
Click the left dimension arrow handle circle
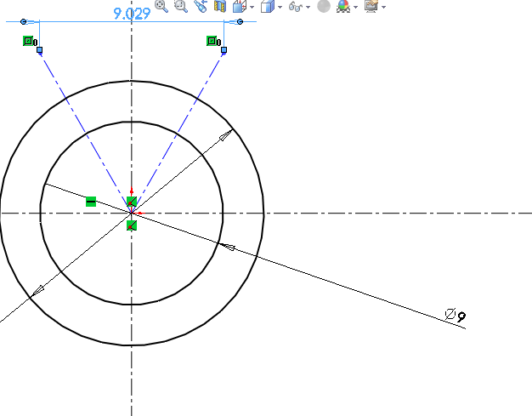point(24,22)
